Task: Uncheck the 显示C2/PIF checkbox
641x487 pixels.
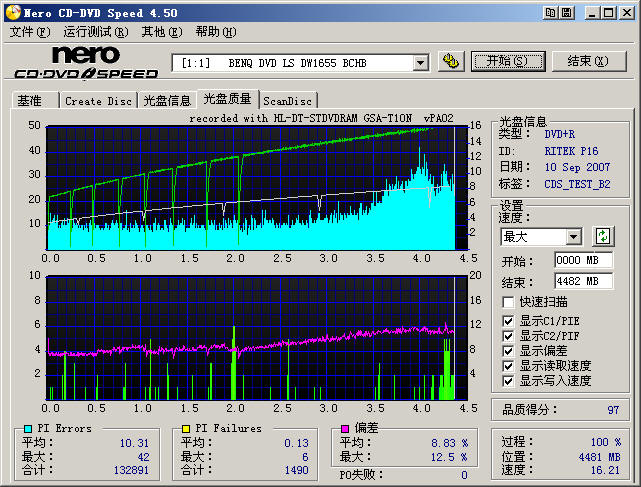Action: click(x=508, y=336)
